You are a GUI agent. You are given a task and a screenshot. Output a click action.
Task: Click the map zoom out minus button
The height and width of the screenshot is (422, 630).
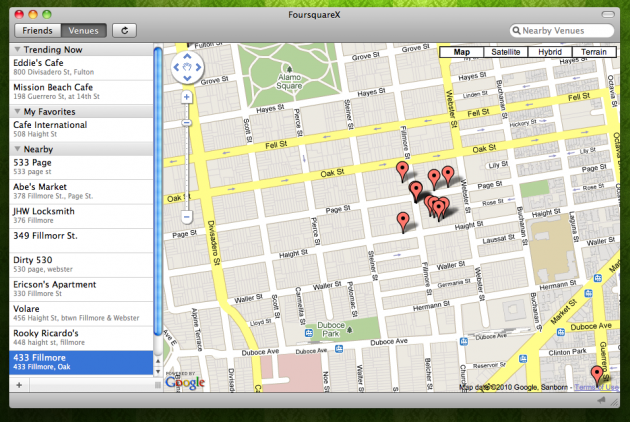pyautogui.click(x=187, y=217)
